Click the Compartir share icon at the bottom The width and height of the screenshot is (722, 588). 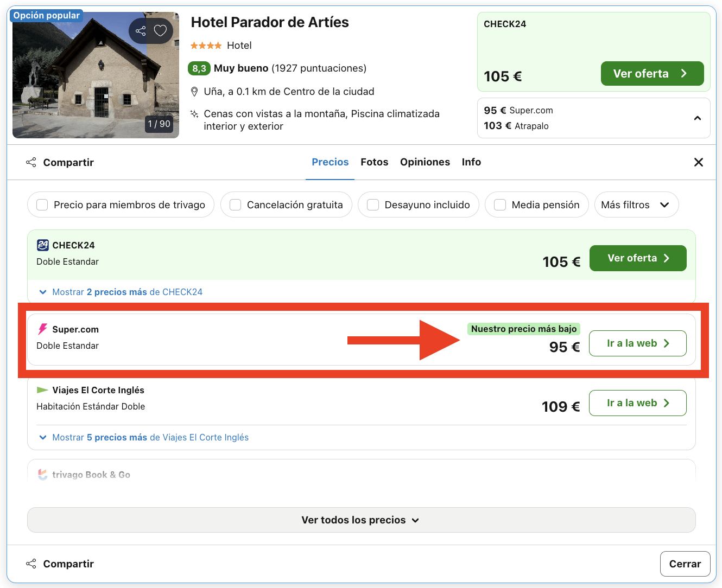(x=31, y=564)
